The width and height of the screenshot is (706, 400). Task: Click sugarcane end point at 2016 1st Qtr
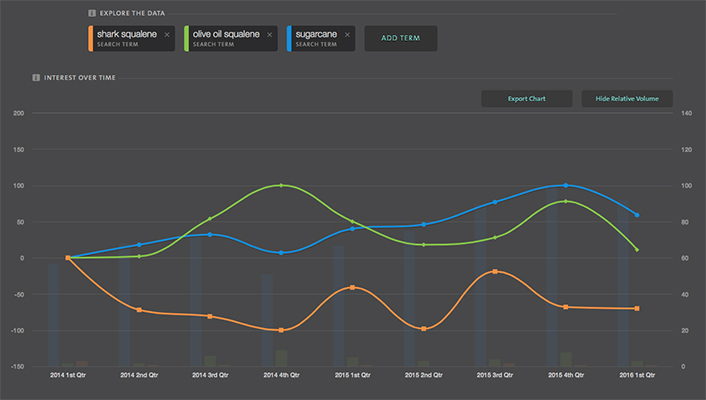[x=637, y=214]
